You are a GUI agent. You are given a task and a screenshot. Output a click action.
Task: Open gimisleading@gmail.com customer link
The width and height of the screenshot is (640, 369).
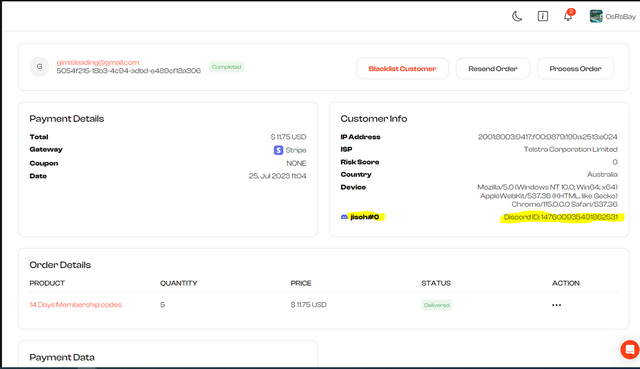click(x=98, y=62)
